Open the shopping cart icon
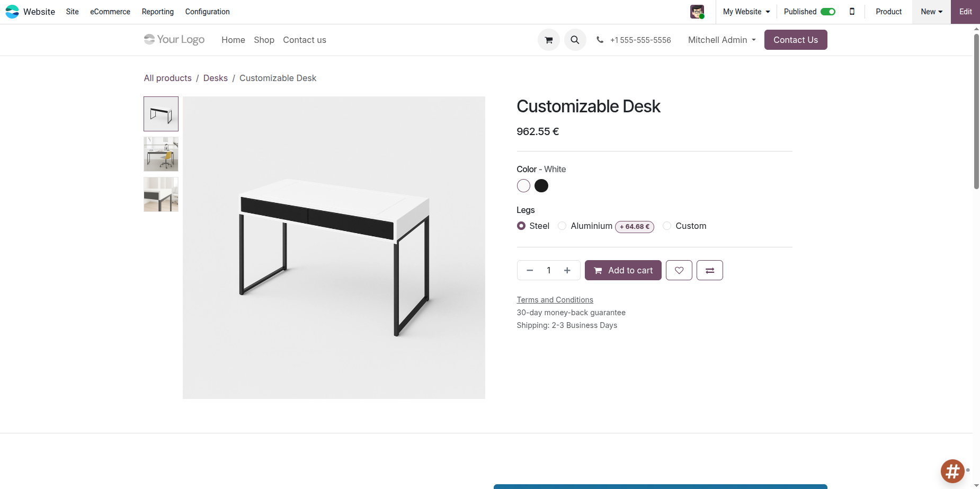Screen dimensions: 980x489 [x=549, y=40]
